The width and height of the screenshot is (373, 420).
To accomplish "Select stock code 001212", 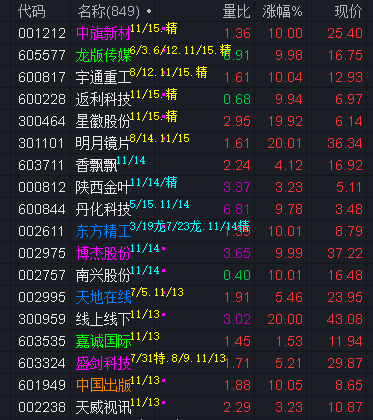I will click(x=42, y=33).
